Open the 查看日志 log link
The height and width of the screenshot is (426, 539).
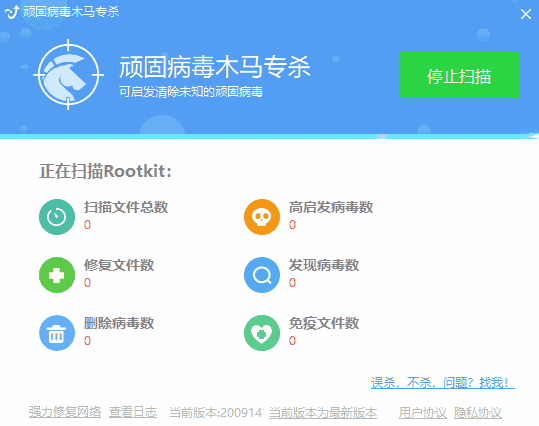click(x=133, y=412)
